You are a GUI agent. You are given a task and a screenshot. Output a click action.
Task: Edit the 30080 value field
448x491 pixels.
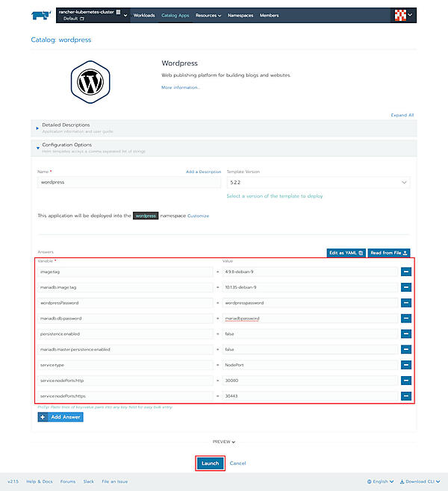click(x=310, y=381)
